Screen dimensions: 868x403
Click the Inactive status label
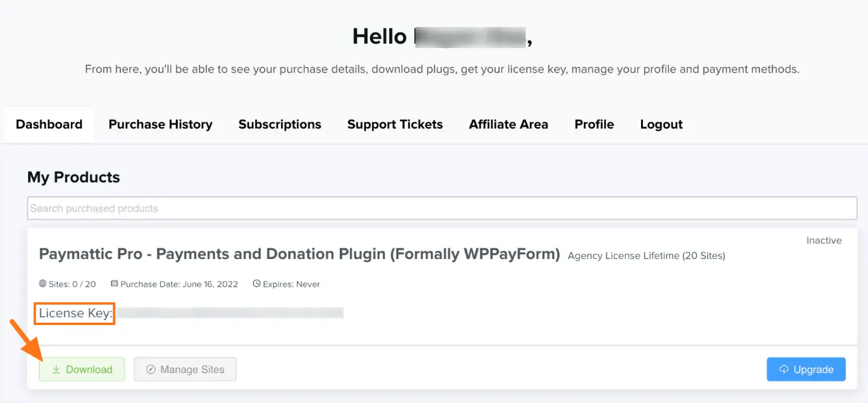(824, 240)
